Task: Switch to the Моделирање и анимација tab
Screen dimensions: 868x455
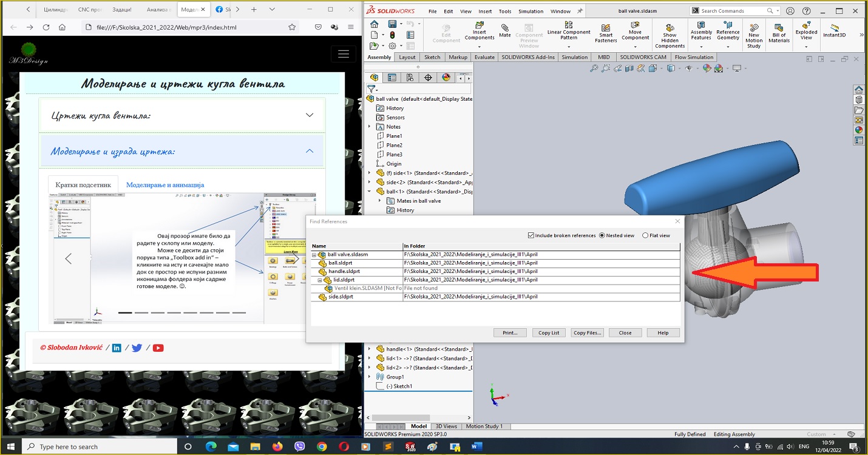Action: [x=165, y=184]
